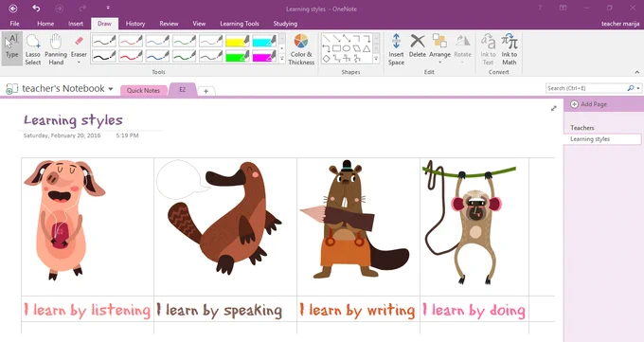Click the teacher marija account name

[x=620, y=24]
